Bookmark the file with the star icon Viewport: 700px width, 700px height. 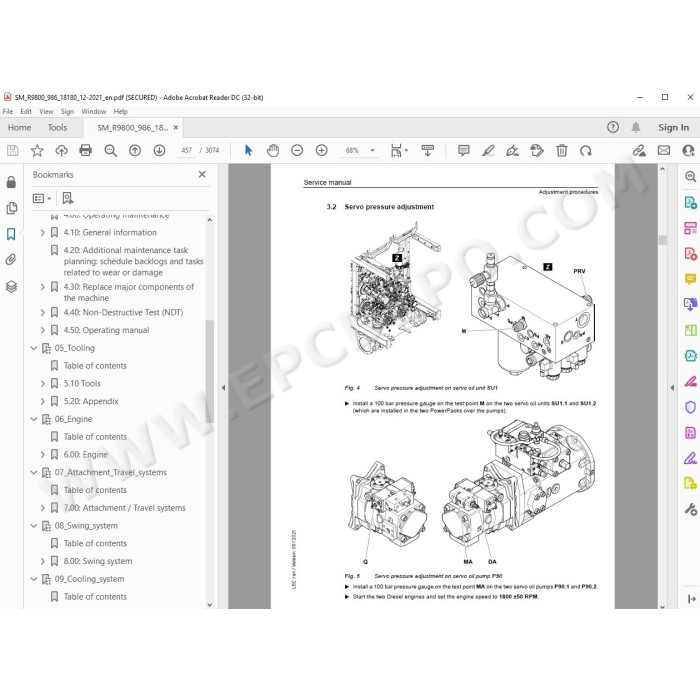(37, 150)
